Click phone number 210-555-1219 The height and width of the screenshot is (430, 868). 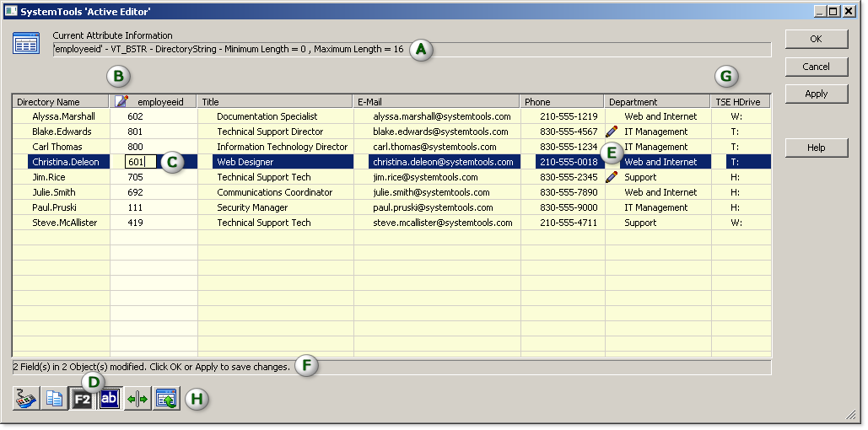569,116
